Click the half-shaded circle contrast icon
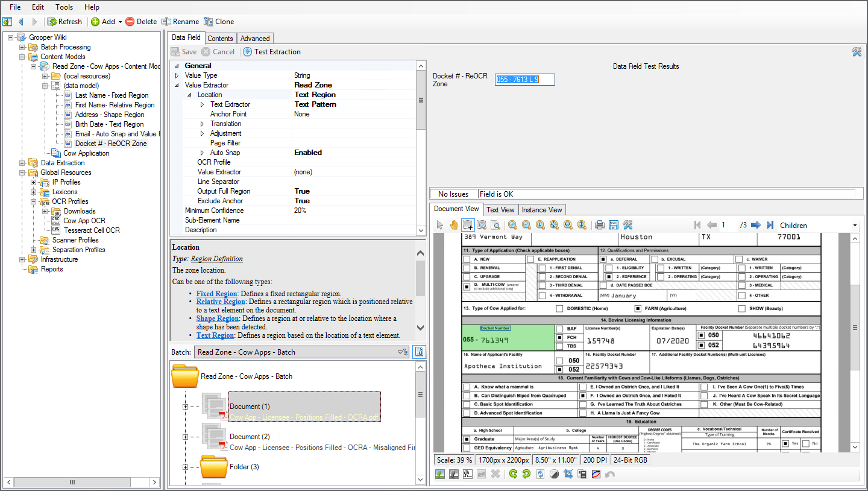 pyautogui.click(x=554, y=474)
